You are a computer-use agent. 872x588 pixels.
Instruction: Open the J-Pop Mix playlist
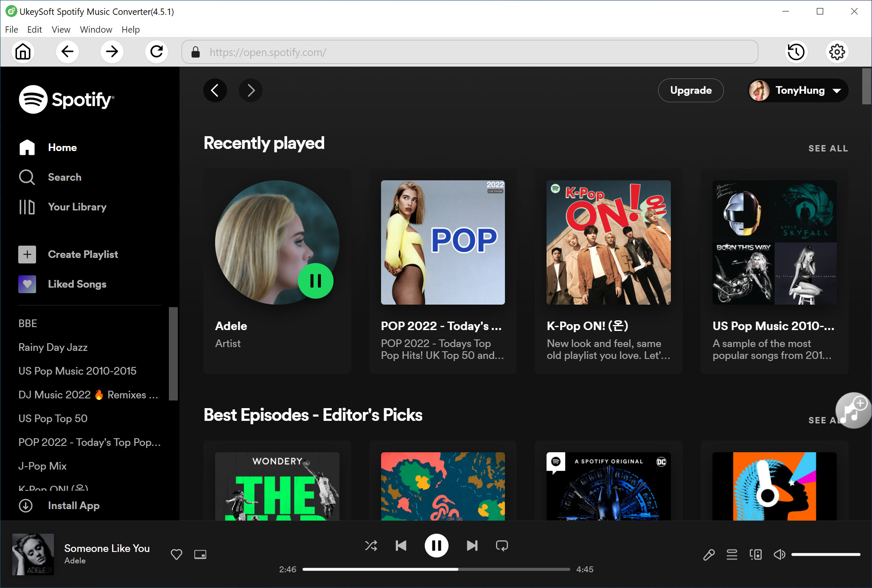(x=42, y=466)
